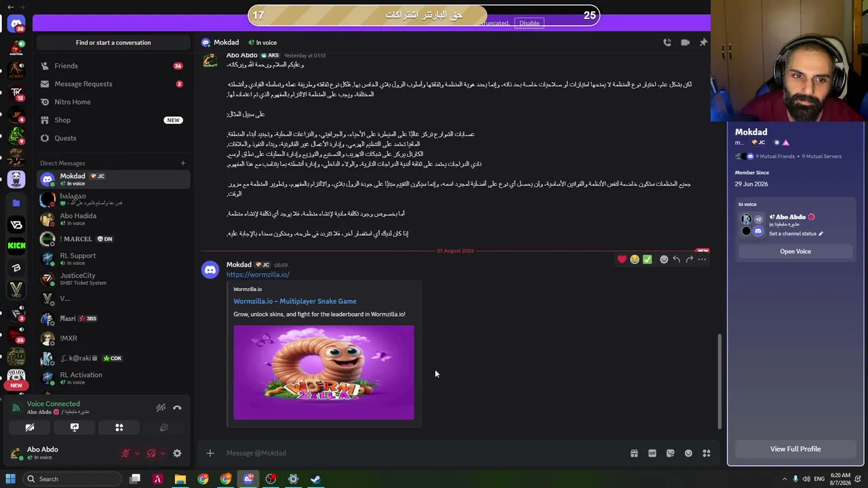Open !MXR direct message
This screenshot has height=488, width=868.
point(113,338)
